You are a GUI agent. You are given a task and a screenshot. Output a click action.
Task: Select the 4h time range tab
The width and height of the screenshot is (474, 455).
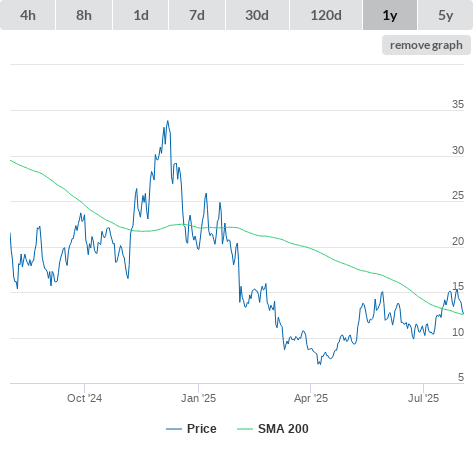click(x=28, y=15)
